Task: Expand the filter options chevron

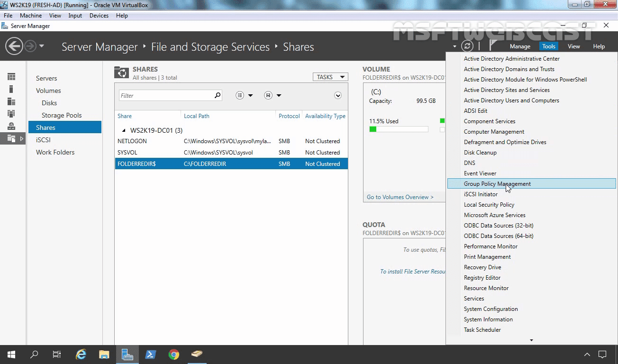Action: [x=338, y=95]
